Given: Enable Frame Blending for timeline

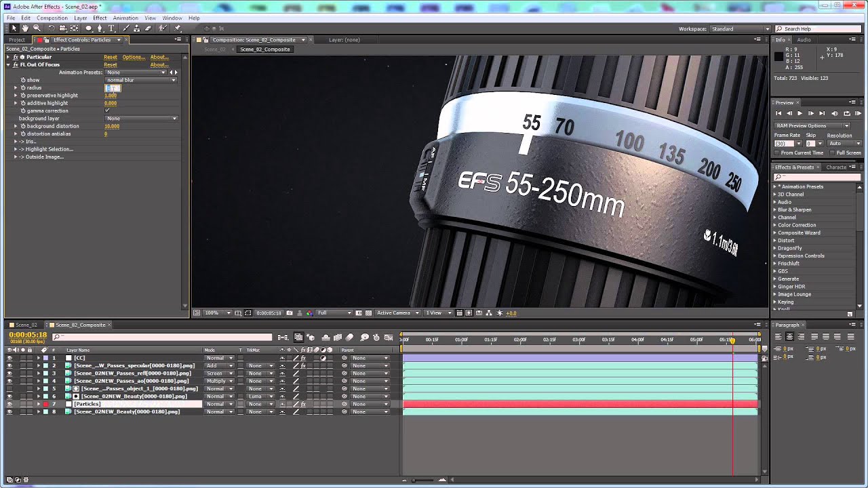Looking at the screenshot, I should click(338, 337).
